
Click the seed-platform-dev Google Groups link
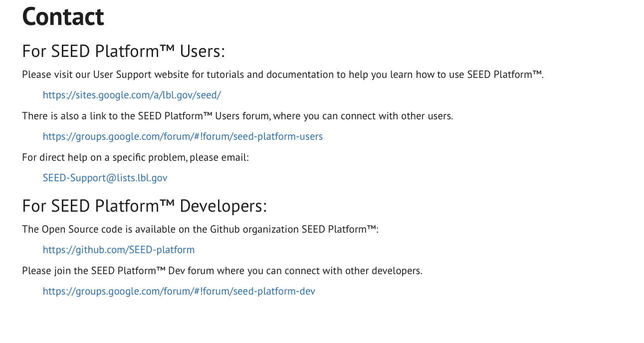(x=178, y=291)
